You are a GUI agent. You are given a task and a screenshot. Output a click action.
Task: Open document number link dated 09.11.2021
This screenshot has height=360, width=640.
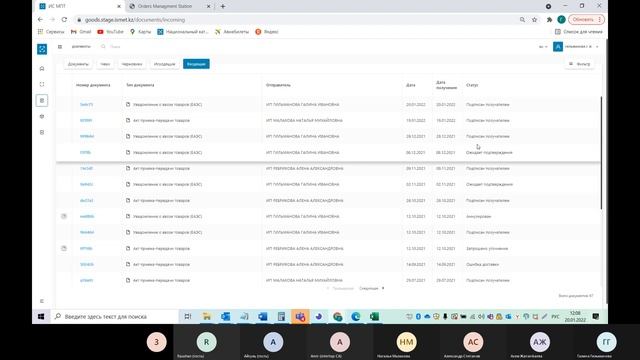coord(87,168)
